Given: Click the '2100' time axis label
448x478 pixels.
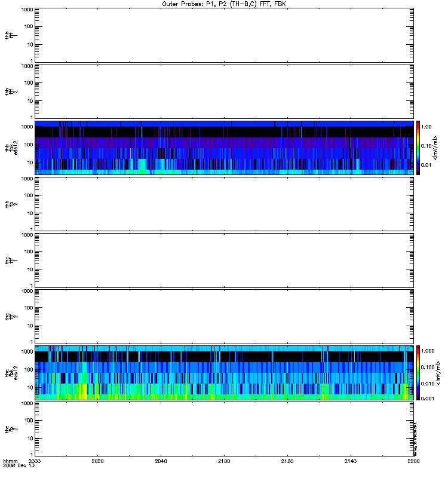Looking at the screenshot, I should click(224, 461).
